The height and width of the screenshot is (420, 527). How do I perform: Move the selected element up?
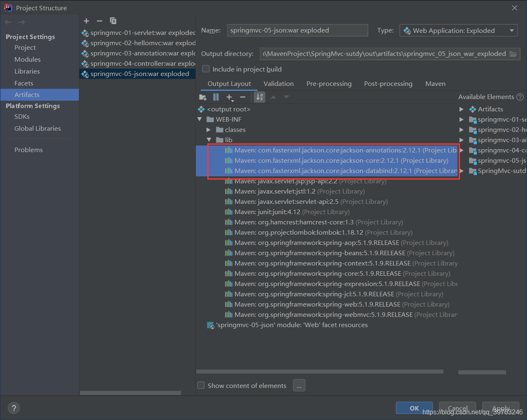point(273,97)
